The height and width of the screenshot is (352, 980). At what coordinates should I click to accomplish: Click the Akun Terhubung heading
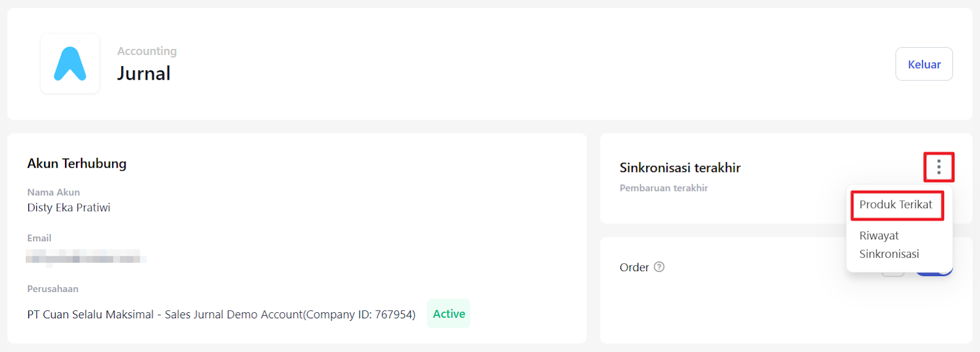tap(77, 163)
